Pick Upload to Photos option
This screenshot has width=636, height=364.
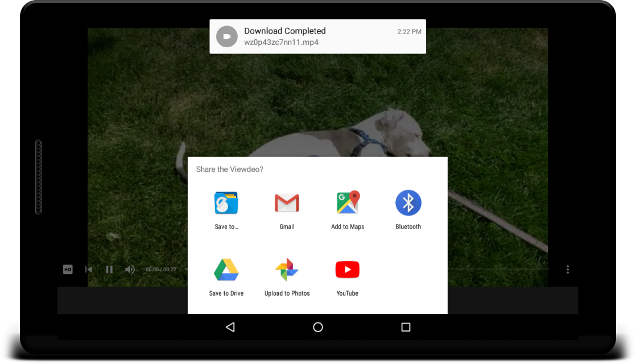click(287, 277)
